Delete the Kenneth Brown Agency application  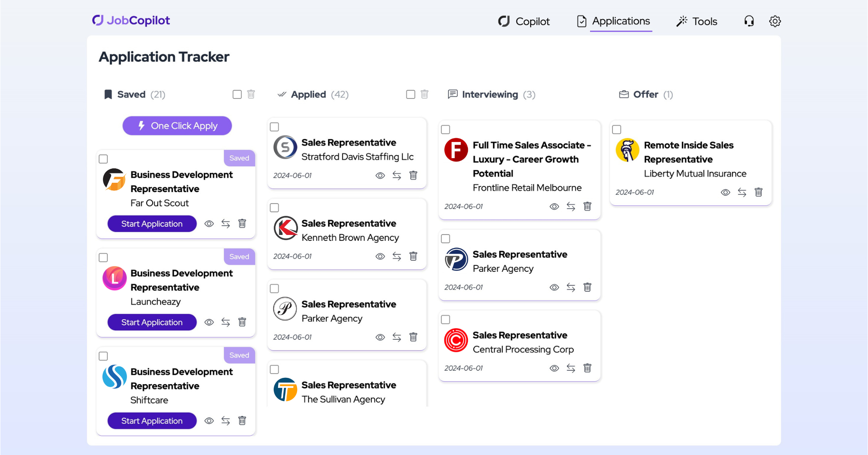pyautogui.click(x=413, y=256)
